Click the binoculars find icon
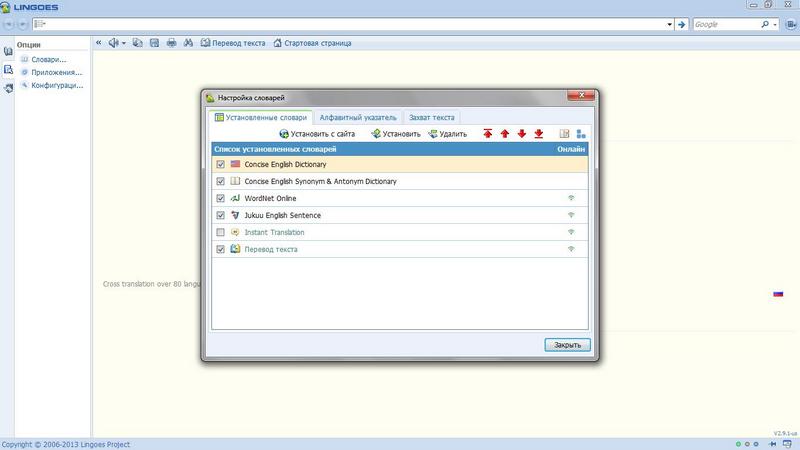The image size is (800, 450). coord(188,43)
